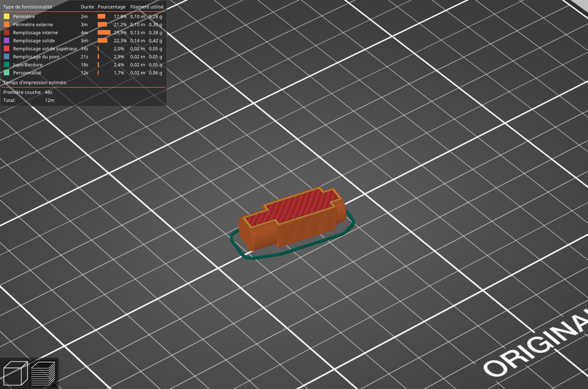This screenshot has width=588, height=389.
Task: Click the '18s' duration value
Action: click(x=85, y=65)
